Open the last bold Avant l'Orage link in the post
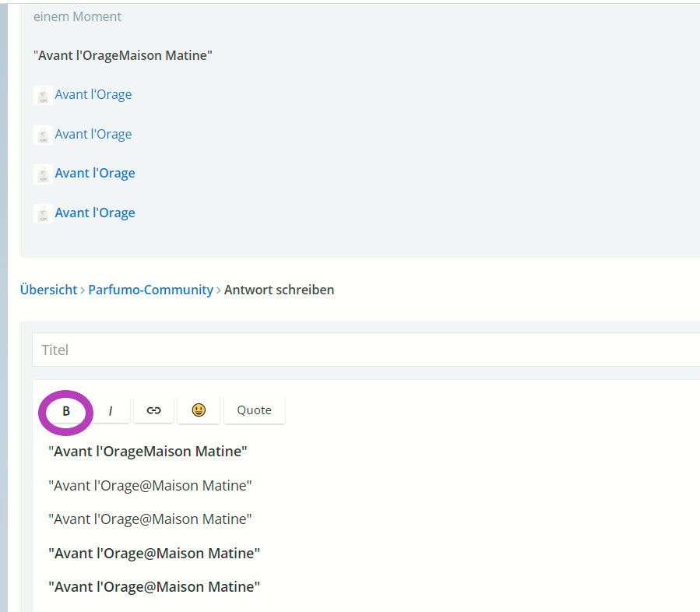This screenshot has height=612, width=700. click(95, 213)
